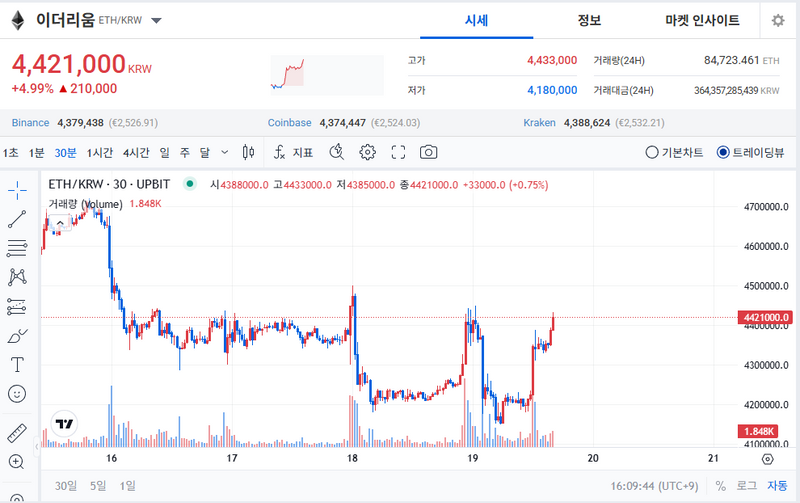Switch to the 정보 tab
Screen dimensions: 800x503
(589, 20)
